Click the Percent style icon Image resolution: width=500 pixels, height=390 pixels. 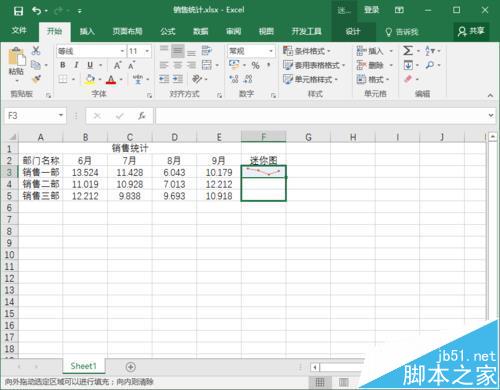coord(255,65)
